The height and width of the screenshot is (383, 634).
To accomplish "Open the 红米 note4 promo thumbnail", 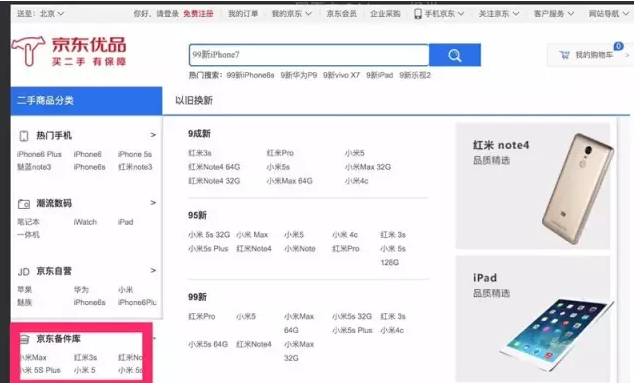I will point(533,186).
